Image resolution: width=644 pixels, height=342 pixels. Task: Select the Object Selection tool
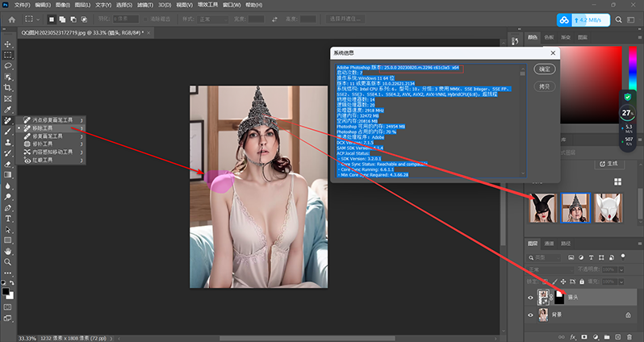click(8, 77)
